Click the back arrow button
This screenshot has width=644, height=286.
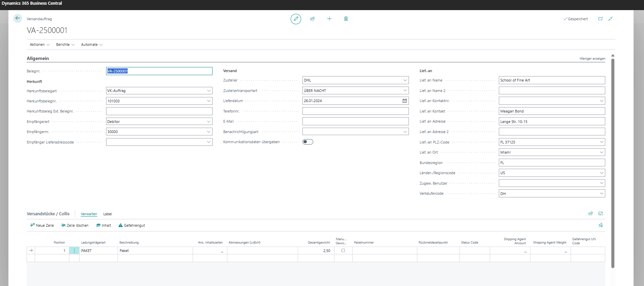(18, 19)
